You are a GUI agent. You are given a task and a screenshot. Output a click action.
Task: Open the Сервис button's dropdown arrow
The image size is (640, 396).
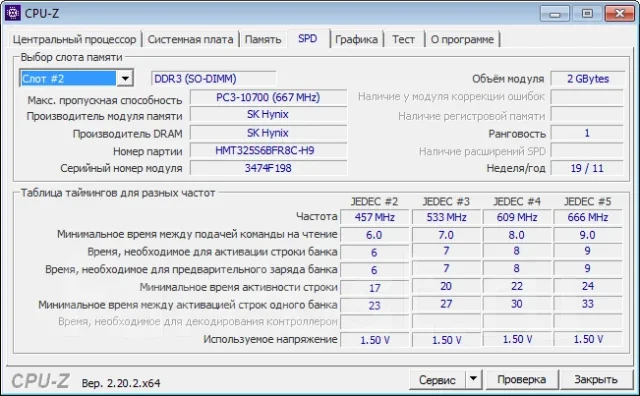pos(473,379)
